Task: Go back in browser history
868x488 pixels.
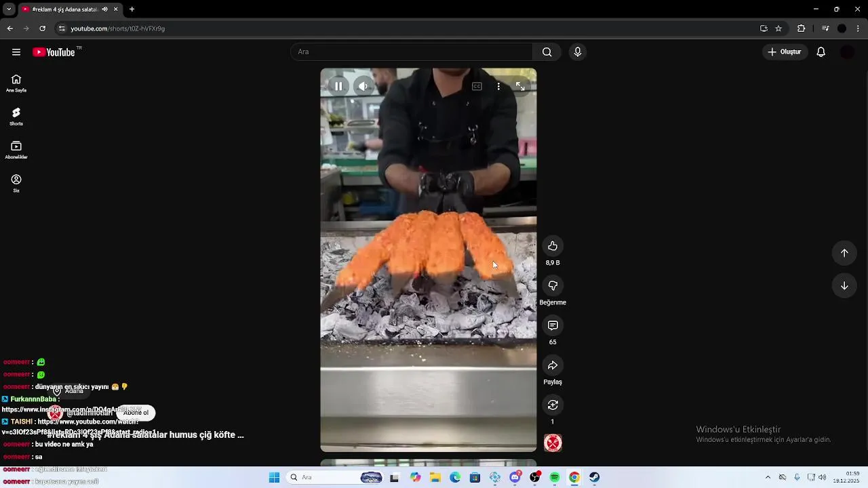Action: click(x=9, y=28)
